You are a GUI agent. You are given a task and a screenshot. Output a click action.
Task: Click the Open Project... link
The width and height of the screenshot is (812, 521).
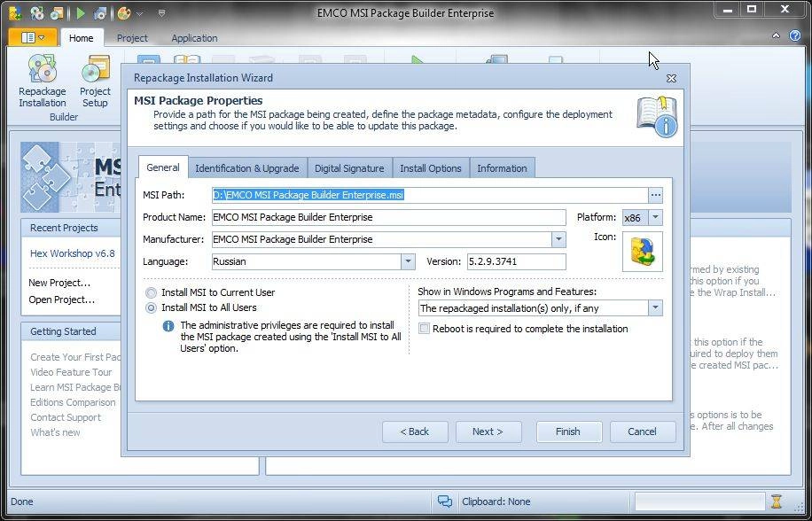coord(62,299)
